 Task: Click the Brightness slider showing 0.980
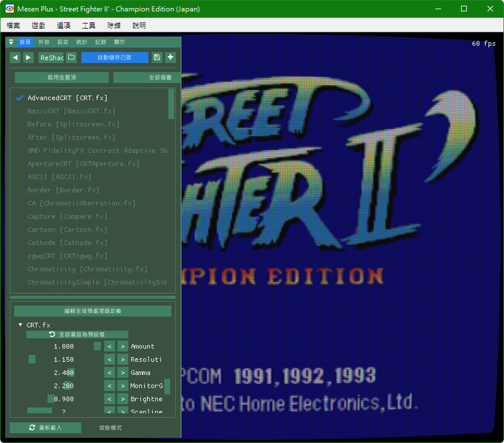64,399
